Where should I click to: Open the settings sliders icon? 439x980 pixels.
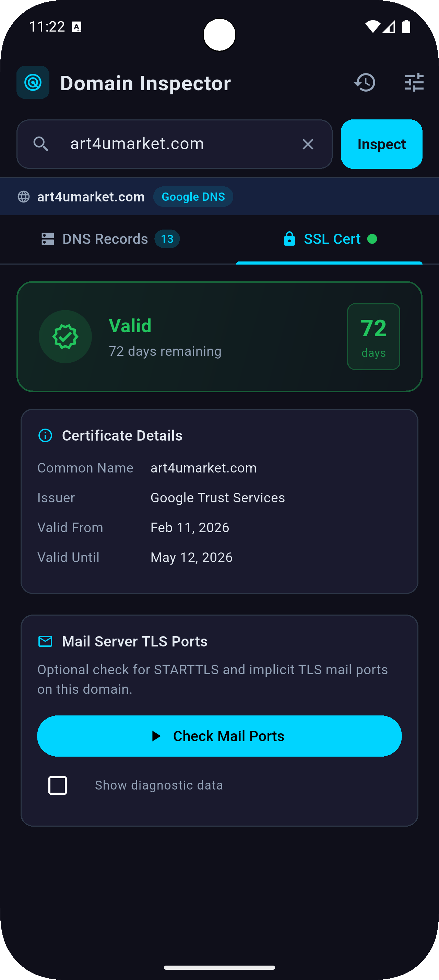tap(414, 83)
